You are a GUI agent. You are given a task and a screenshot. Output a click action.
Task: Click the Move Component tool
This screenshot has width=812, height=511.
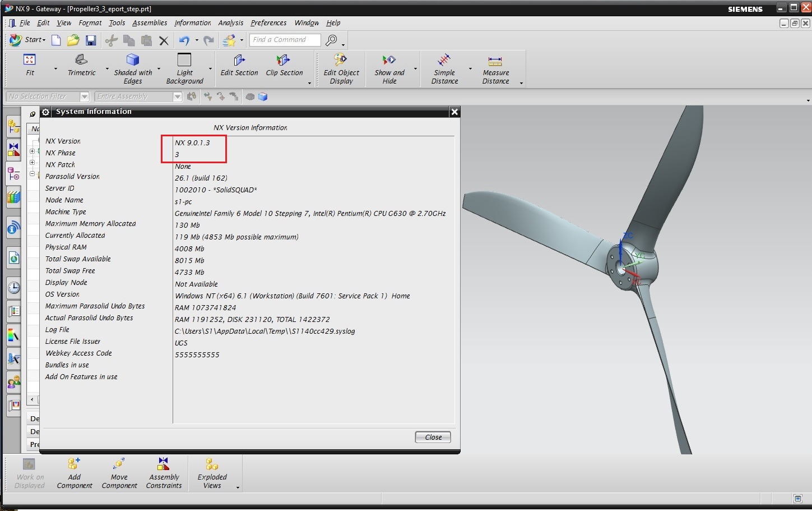pos(119,473)
